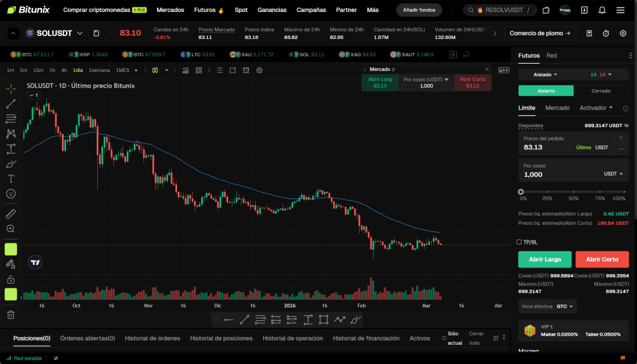Click the green Abrir Largo button
The width and height of the screenshot is (637, 364).
(545, 259)
